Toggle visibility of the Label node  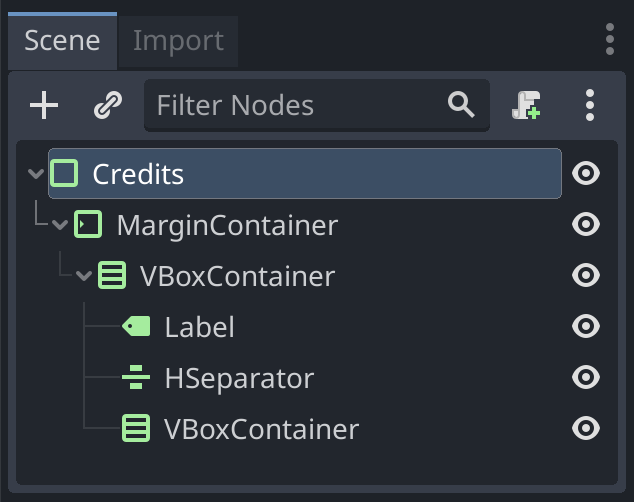pyautogui.click(x=585, y=326)
